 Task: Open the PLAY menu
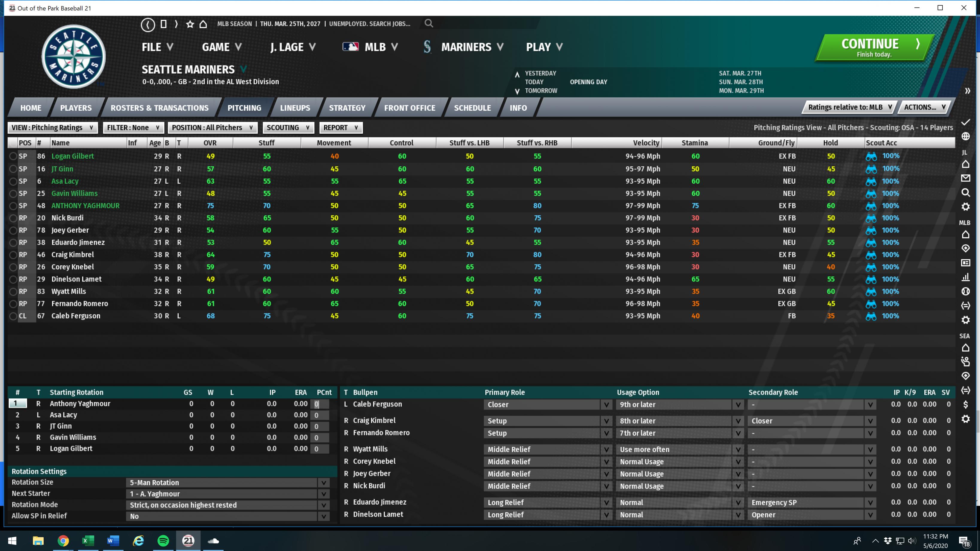click(544, 47)
